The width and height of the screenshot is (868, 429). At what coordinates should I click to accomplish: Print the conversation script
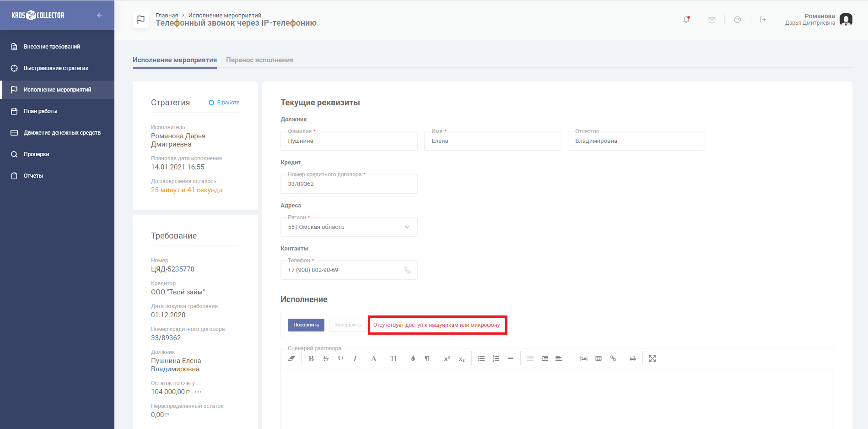(632, 358)
